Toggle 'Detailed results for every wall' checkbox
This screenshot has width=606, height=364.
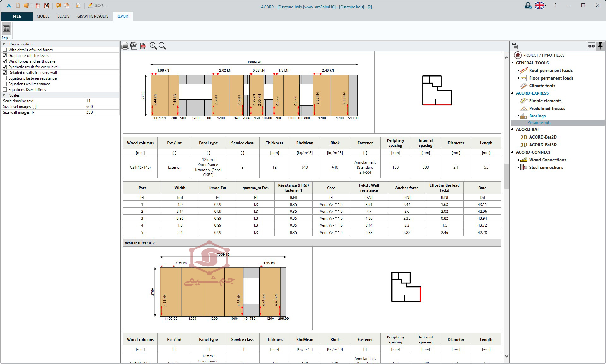coord(5,73)
